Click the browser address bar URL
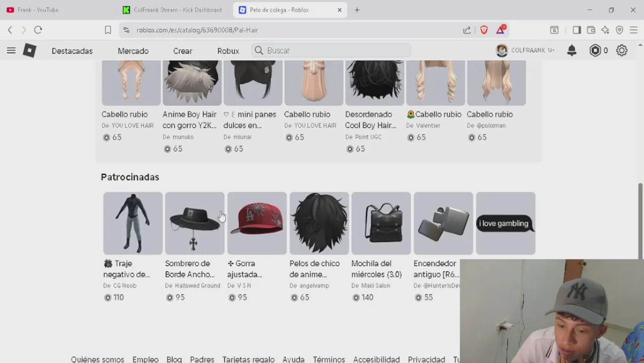 pyautogui.click(x=197, y=30)
